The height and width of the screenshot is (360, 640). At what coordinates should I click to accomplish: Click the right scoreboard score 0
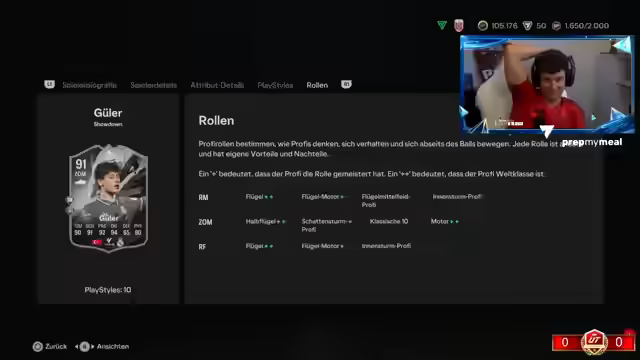619,342
